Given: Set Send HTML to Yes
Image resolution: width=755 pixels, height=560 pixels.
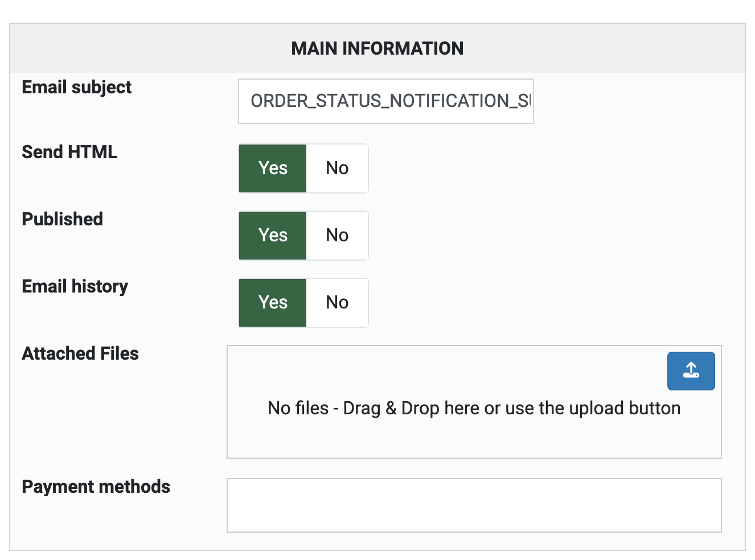Looking at the screenshot, I should click(x=273, y=168).
